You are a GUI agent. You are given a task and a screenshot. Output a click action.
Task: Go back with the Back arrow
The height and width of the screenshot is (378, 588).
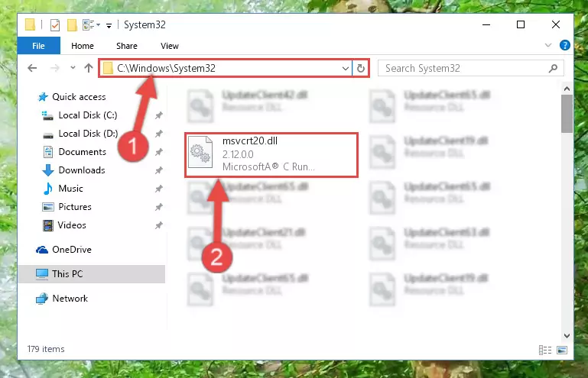pos(33,68)
